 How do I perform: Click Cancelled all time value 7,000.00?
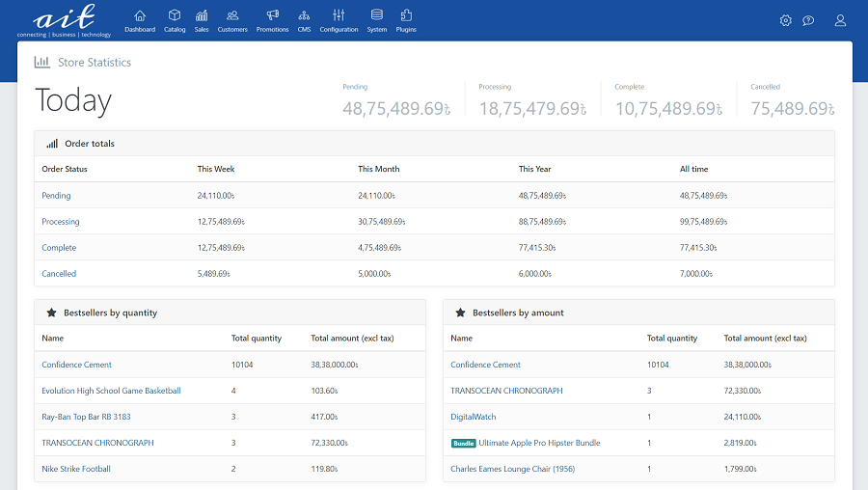[x=696, y=274]
